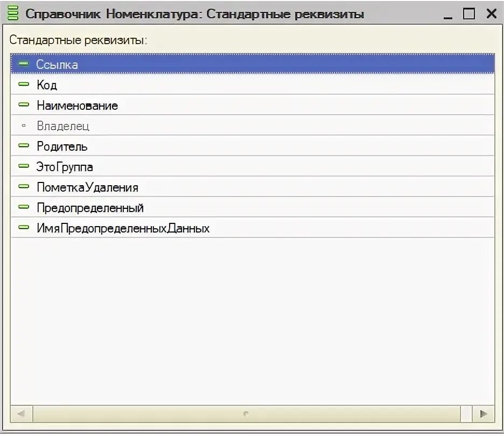Minimize the Стандартные реквизиты window
Screen dimensions: 504x436
pos(448,14)
